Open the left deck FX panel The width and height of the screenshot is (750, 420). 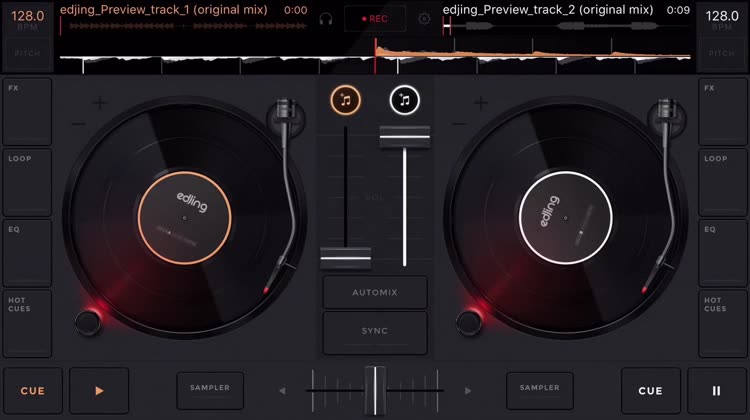[x=27, y=112]
